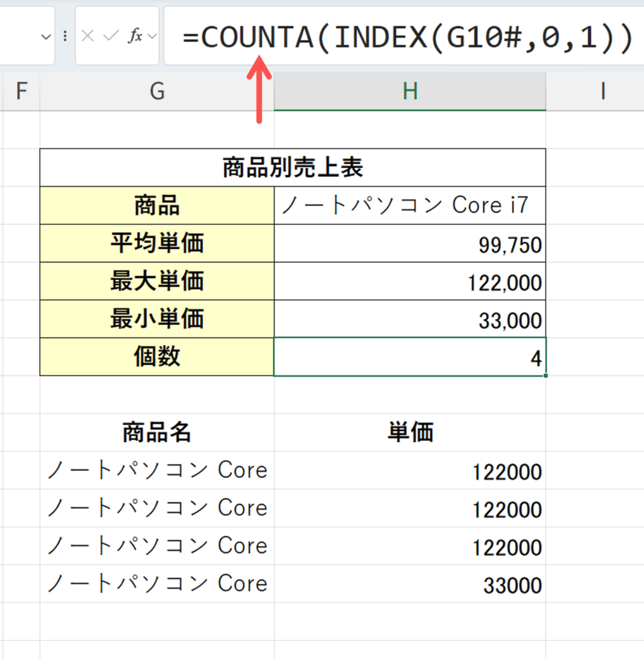Open Insert Function via the fx icon

click(135, 36)
